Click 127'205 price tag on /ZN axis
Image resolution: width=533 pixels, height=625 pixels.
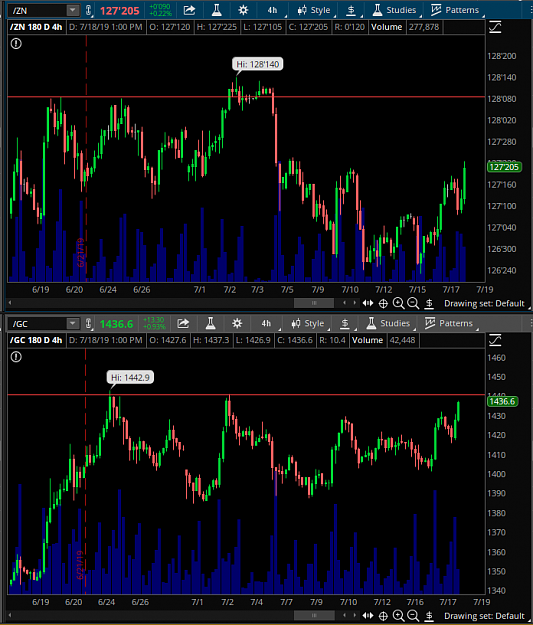(x=504, y=167)
